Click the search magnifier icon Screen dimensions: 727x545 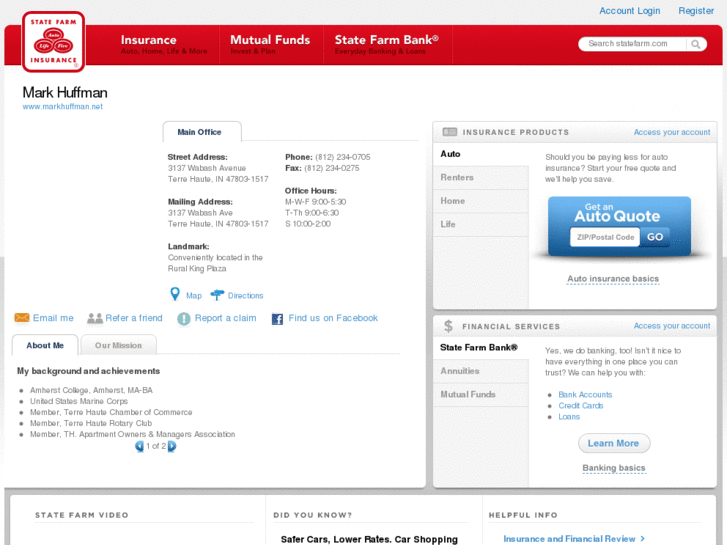pyautogui.click(x=695, y=44)
